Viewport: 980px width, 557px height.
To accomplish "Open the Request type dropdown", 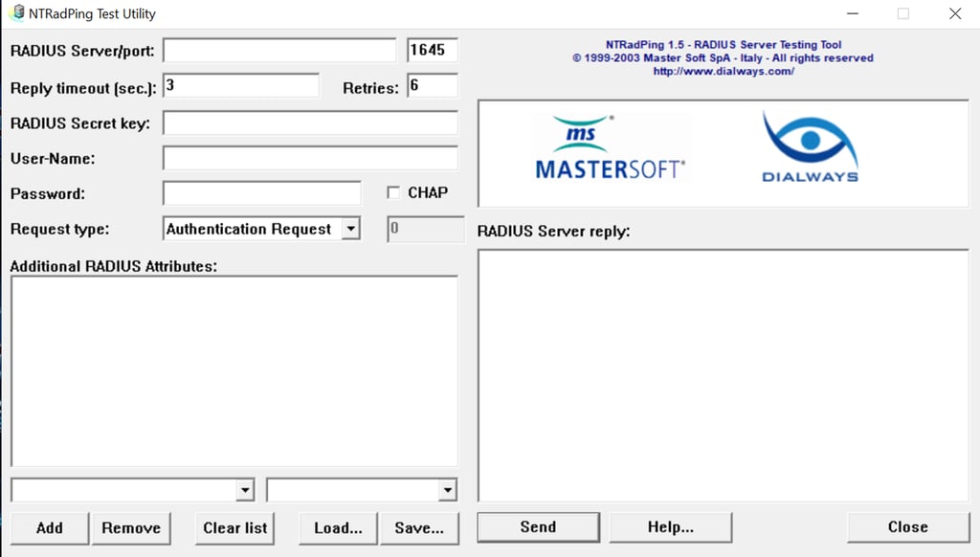I will point(350,229).
